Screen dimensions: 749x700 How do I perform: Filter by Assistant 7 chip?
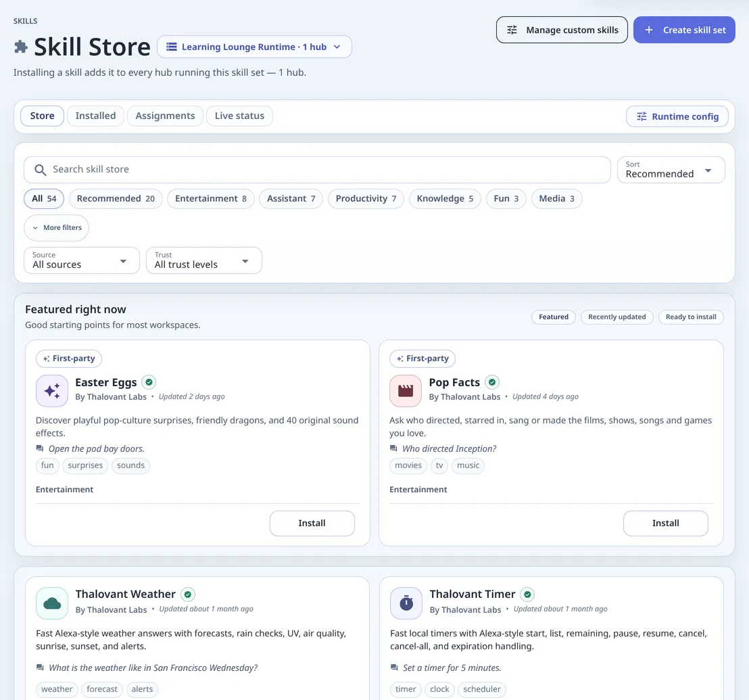point(291,199)
